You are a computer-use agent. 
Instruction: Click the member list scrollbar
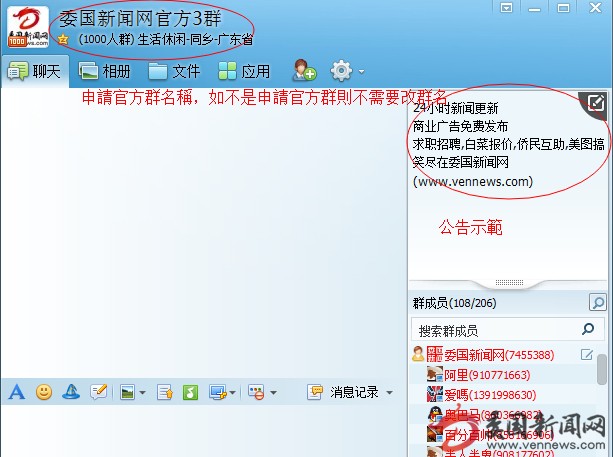pos(602,369)
